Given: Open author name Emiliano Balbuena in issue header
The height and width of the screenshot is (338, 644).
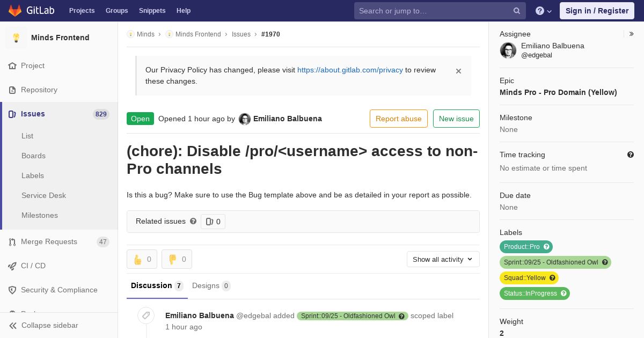Looking at the screenshot, I should pos(288,119).
